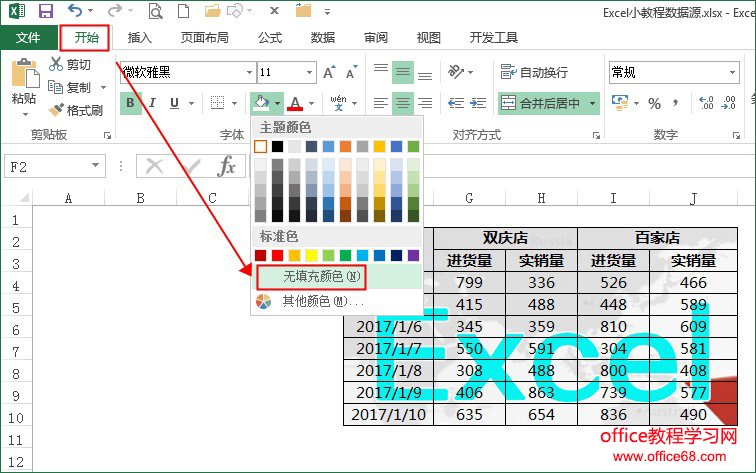This screenshot has height=473, width=756.
Task: Switch to the 视图 View tab
Action: point(429,38)
